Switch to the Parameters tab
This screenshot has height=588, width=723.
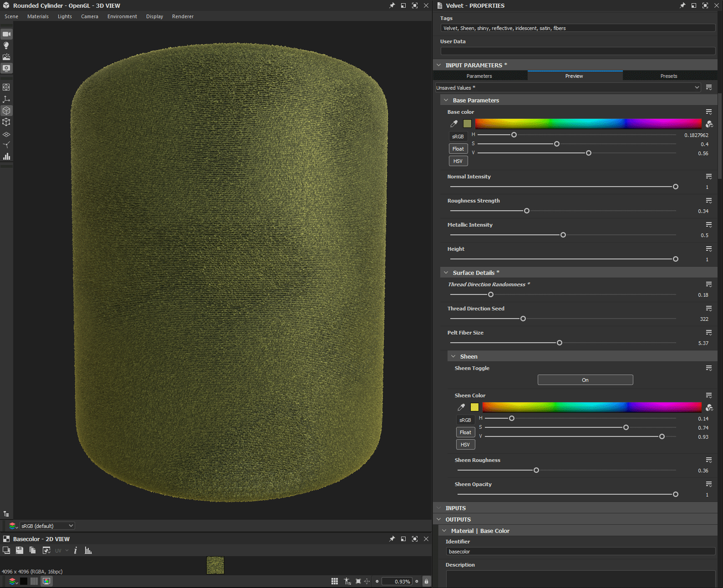tap(479, 76)
